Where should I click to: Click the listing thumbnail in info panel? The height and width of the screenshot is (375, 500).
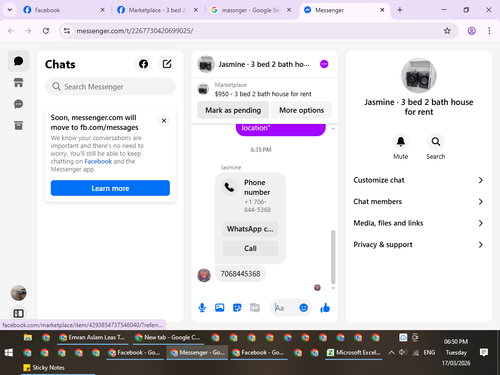coord(419,76)
